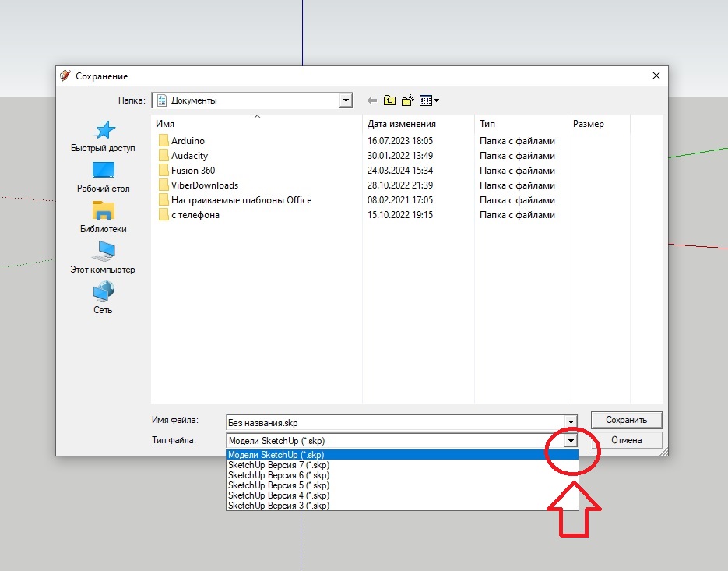Select the Fusion 360 folder

pos(193,171)
